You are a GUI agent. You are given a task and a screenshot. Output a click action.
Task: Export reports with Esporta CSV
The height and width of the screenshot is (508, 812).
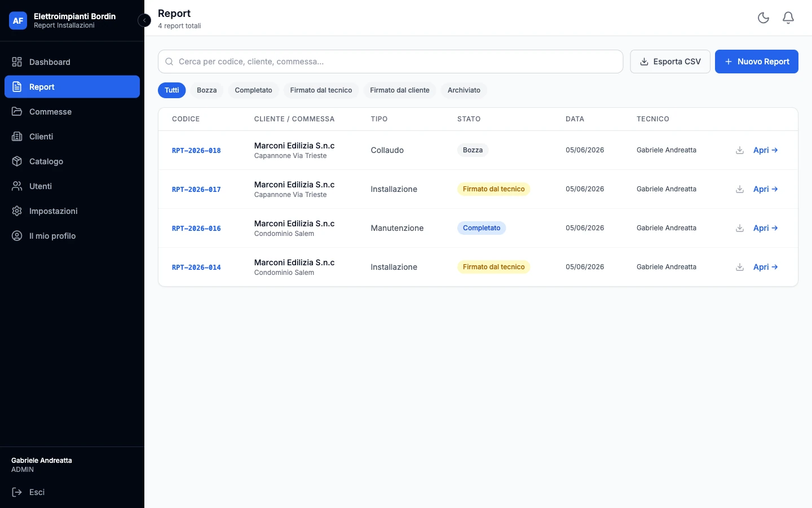[x=670, y=62]
